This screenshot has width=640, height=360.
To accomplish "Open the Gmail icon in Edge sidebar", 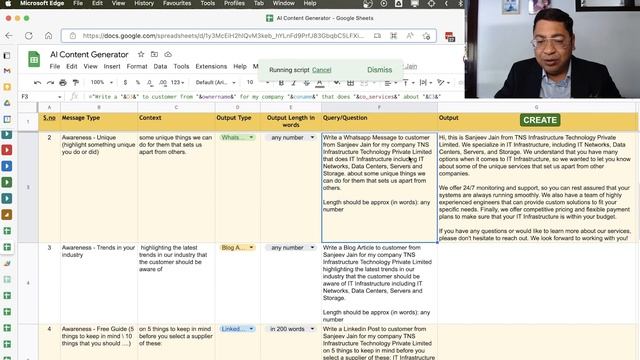I will click(x=7, y=71).
